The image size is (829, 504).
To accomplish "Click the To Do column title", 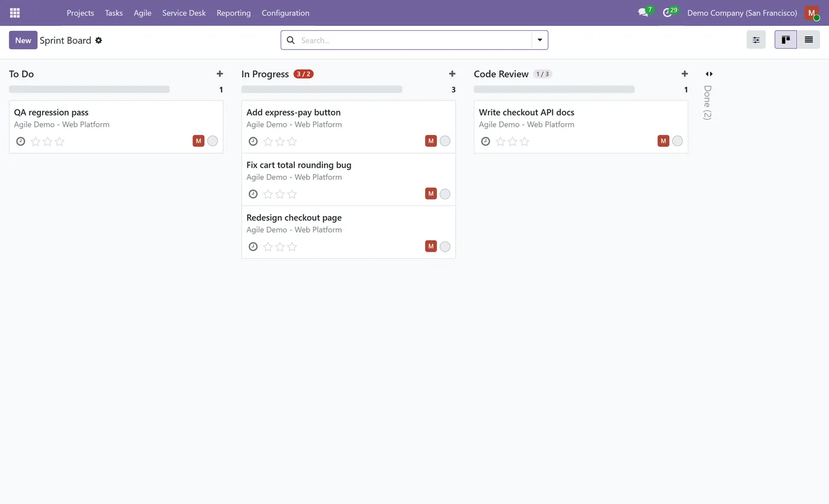I will tap(21, 74).
